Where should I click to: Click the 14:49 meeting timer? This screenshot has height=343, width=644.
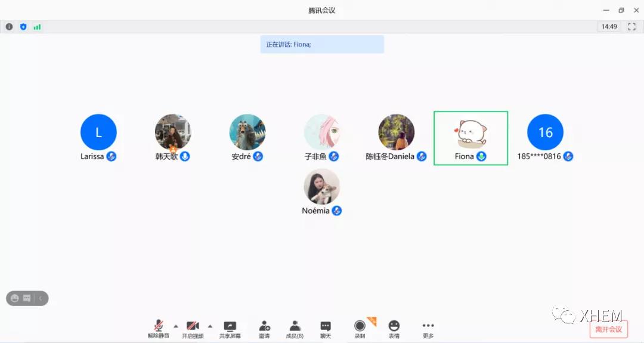609,27
